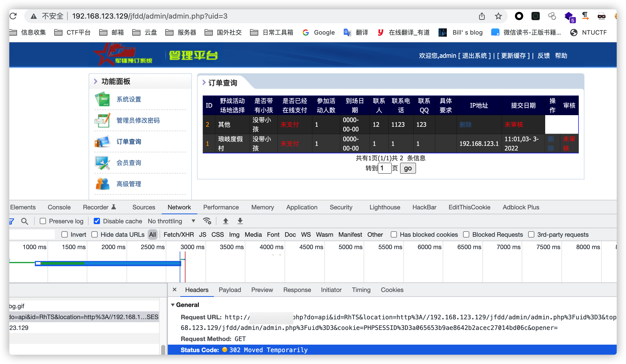Click 未审核 link in order 1 row
This screenshot has width=626, height=364.
point(569,144)
